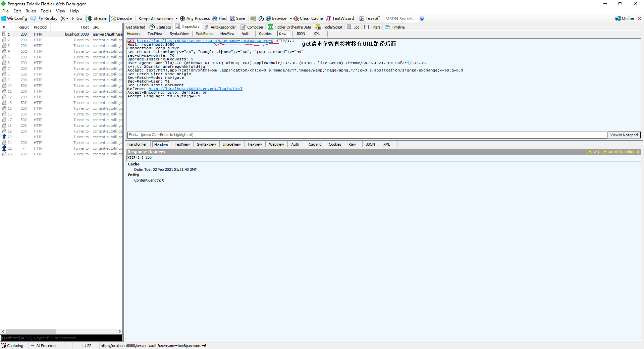This screenshot has height=349, width=644.
Task: Click the Browse button
Action: [x=276, y=18]
